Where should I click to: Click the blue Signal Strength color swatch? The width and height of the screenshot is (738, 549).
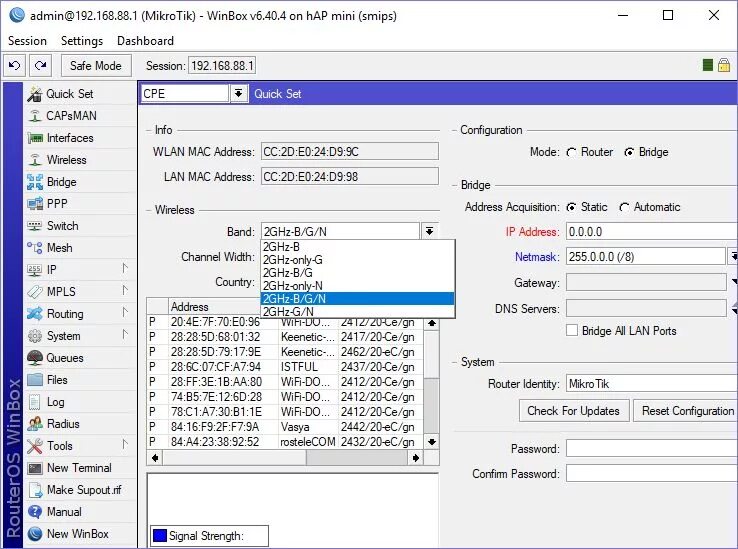(x=160, y=536)
